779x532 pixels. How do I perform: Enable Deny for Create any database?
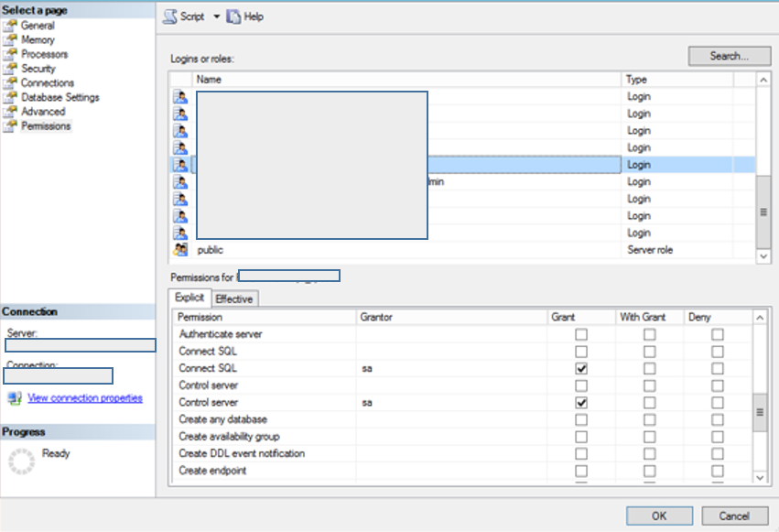(717, 420)
